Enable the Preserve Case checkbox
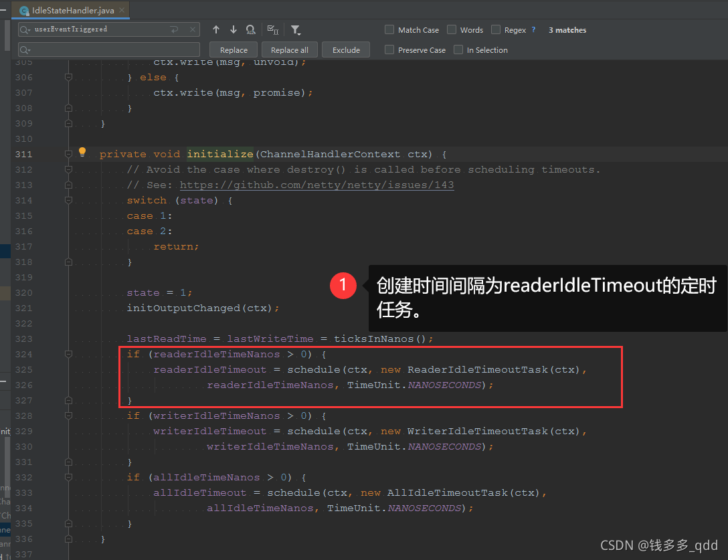Screen dimensions: 728x560 tap(389, 50)
